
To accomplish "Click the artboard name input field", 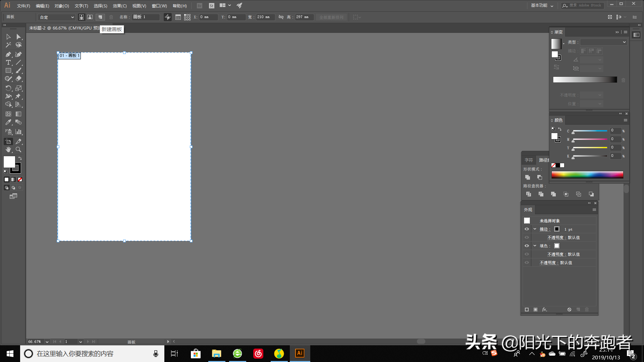I will pos(146,17).
